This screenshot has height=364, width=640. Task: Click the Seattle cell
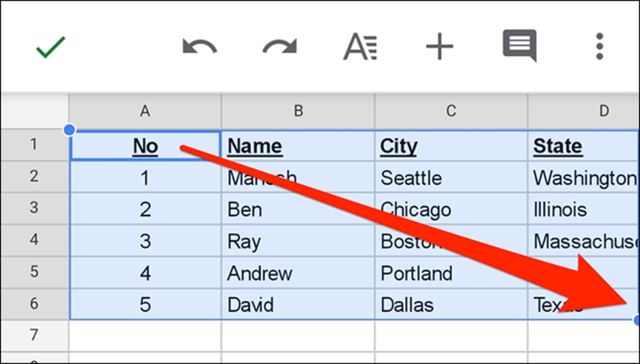coord(451,177)
